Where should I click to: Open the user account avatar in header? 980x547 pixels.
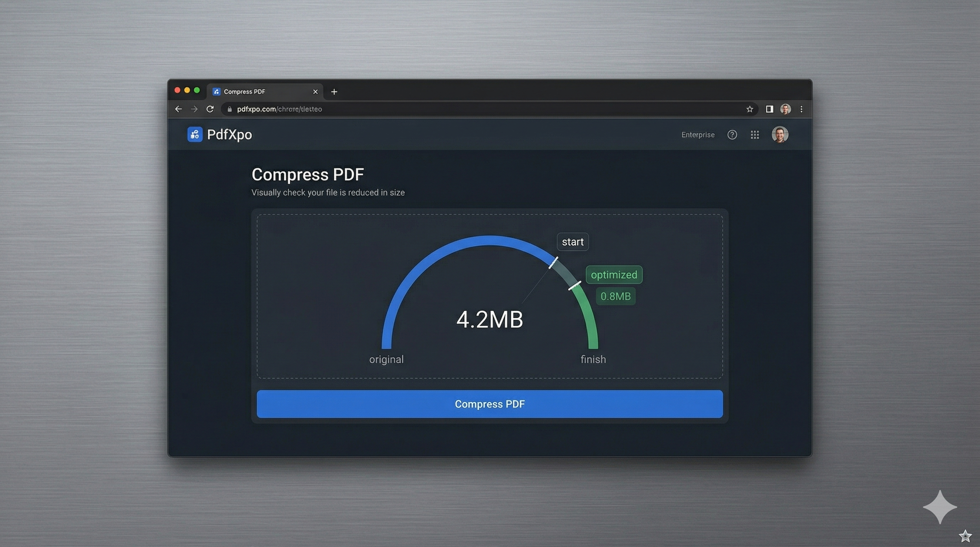click(780, 134)
